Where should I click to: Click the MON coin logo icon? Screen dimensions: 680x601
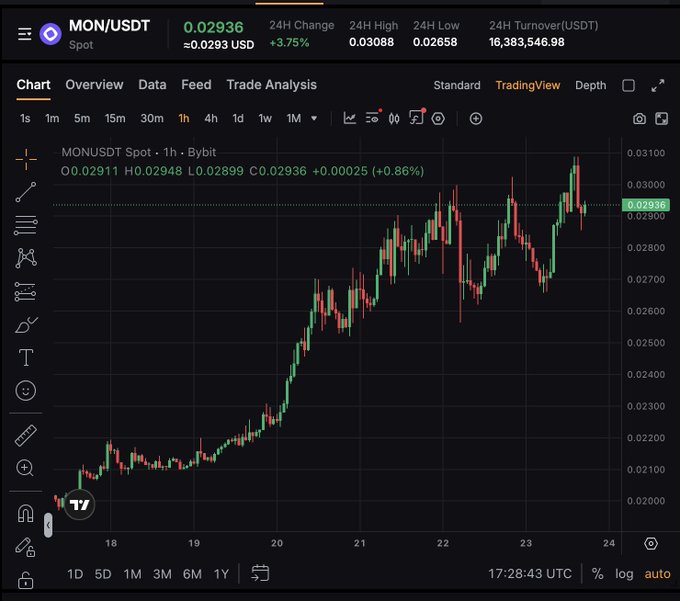tap(51, 34)
